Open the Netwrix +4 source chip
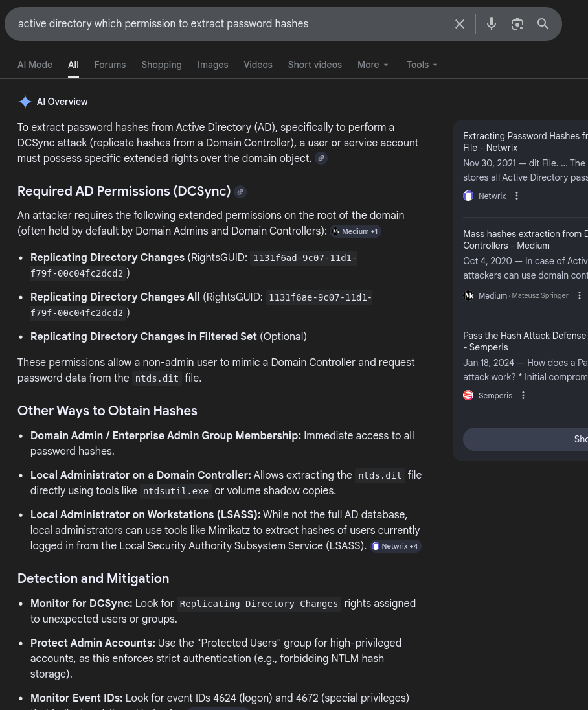Screen dimensions: 588x710 (x=395, y=546)
